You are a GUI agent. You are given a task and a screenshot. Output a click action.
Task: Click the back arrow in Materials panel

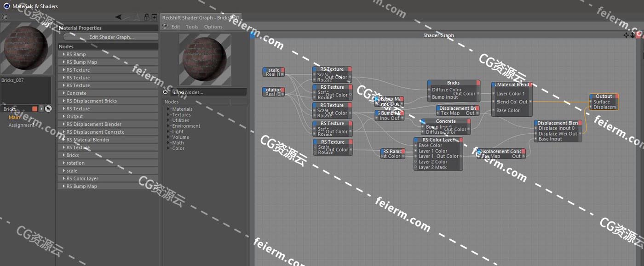[119, 17]
